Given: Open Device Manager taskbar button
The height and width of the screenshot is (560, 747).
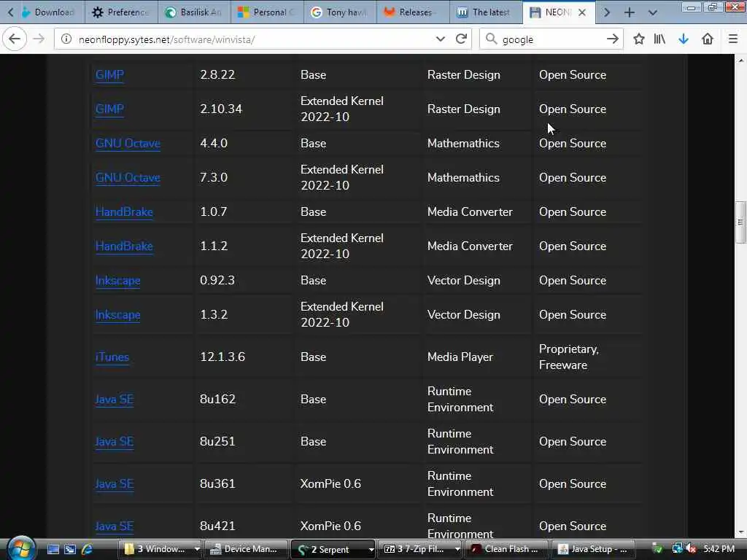Looking at the screenshot, I should [x=247, y=549].
